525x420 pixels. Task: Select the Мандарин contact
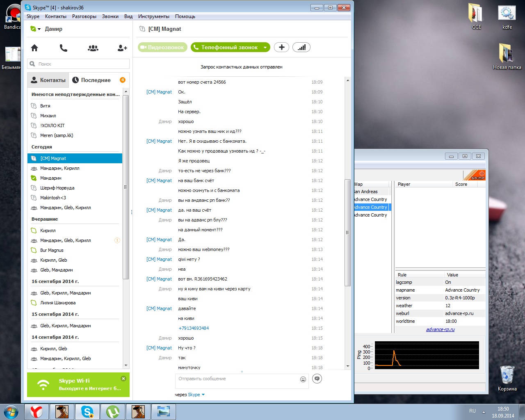pyautogui.click(x=75, y=178)
